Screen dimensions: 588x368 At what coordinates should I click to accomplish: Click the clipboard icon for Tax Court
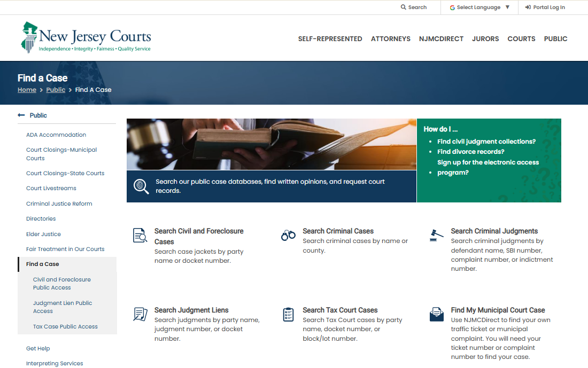coord(288,315)
